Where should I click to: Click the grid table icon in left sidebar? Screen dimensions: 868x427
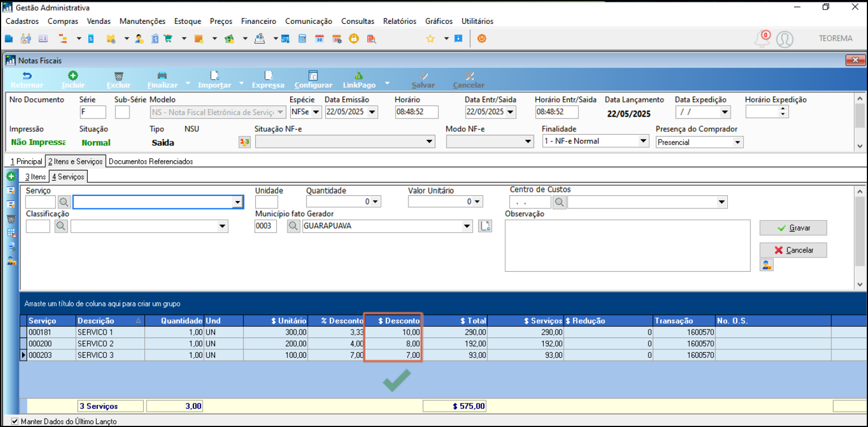pos(11,233)
